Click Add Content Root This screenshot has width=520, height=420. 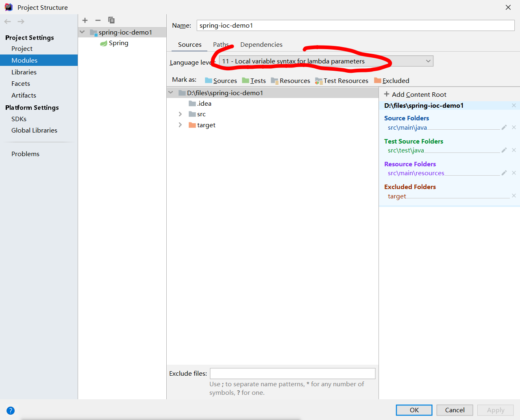point(415,94)
